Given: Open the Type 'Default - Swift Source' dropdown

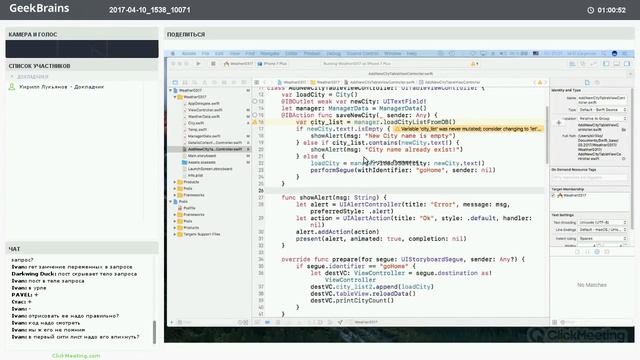Looking at the screenshot, I should point(602,110).
